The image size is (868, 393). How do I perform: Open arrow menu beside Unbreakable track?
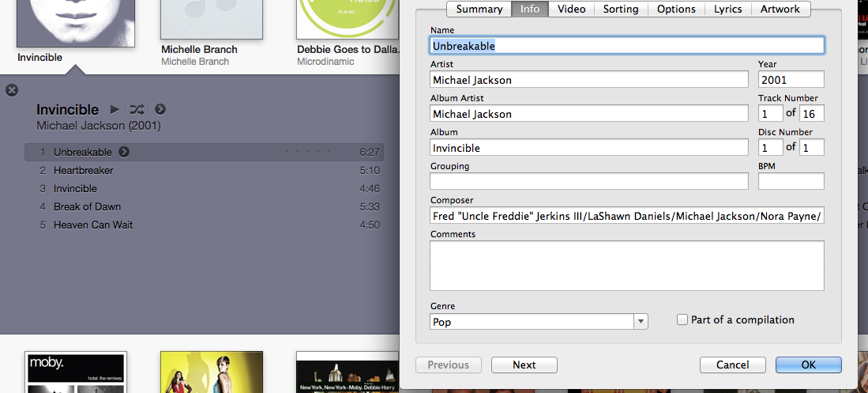pyautogui.click(x=124, y=152)
